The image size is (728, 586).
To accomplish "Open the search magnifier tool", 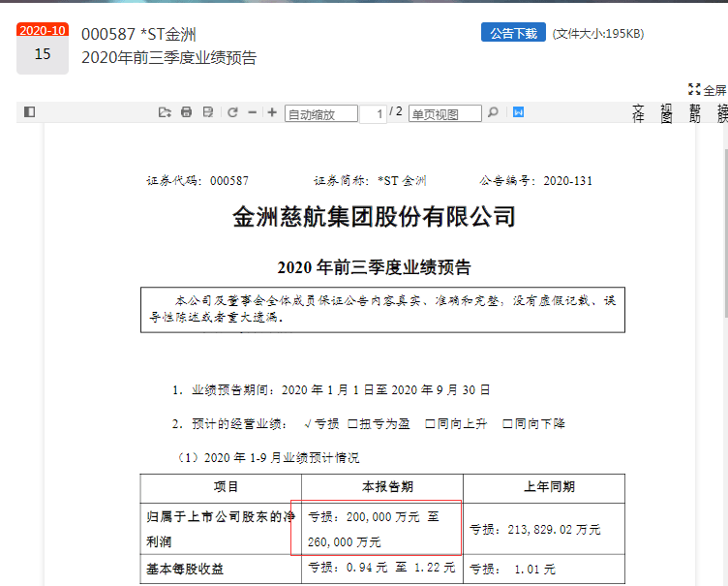I will tap(493, 112).
